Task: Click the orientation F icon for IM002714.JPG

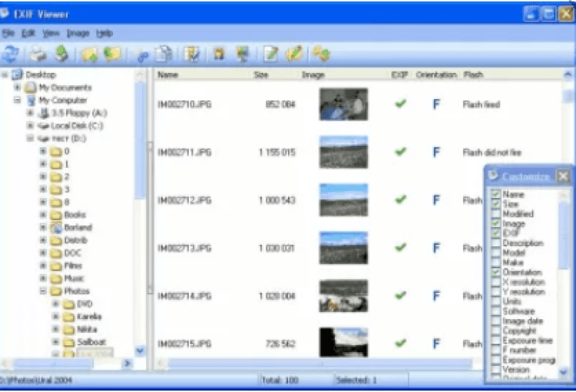Action: (436, 296)
